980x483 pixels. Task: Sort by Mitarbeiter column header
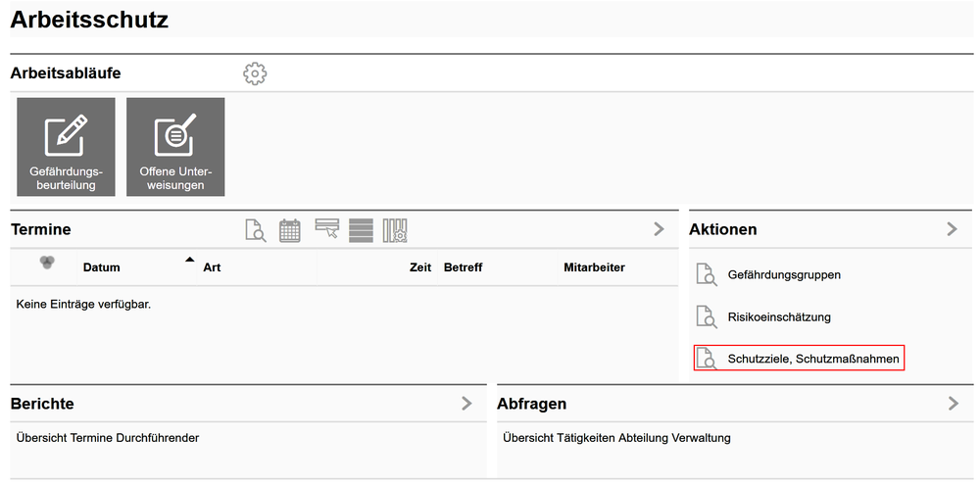point(595,267)
